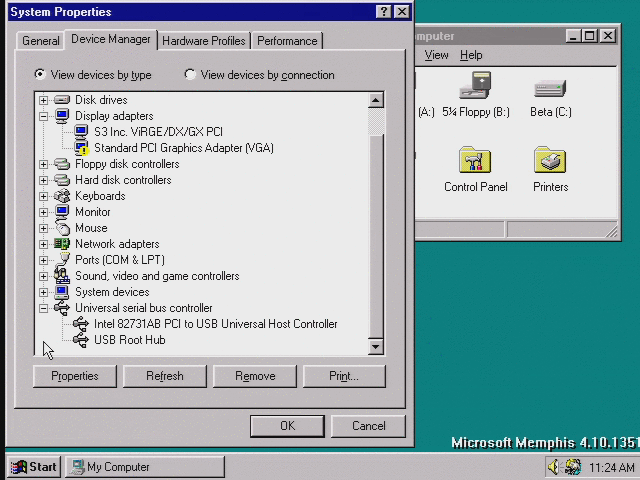
Task: Click the Floppy disk controllers icon
Action: [62, 164]
